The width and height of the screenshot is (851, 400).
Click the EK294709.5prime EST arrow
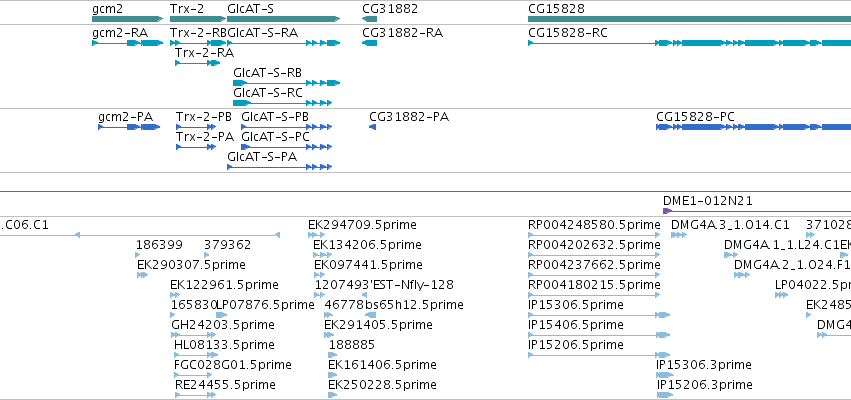tap(314, 235)
